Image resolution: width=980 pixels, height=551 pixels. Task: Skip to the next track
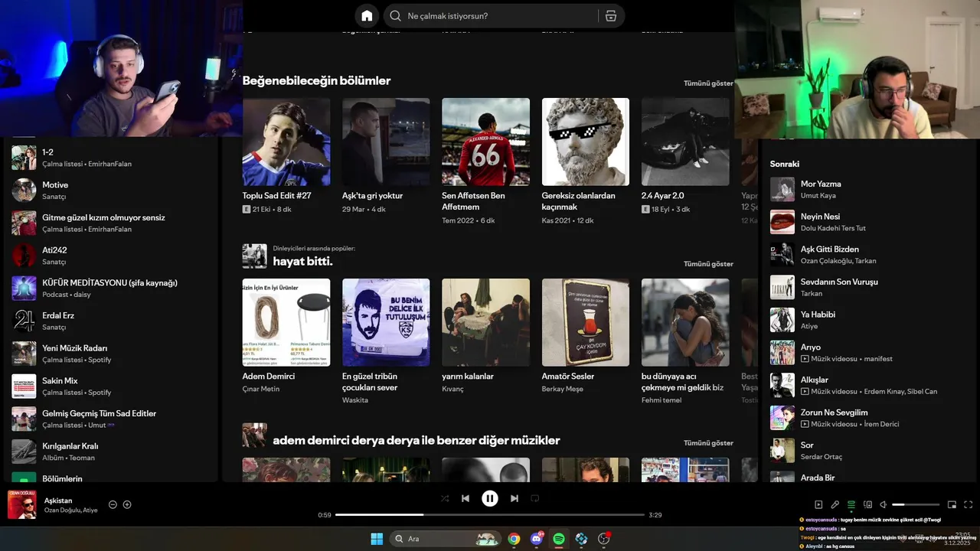click(x=514, y=498)
